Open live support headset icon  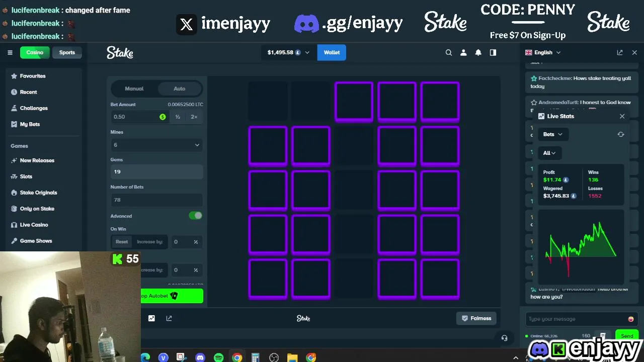[x=505, y=338]
